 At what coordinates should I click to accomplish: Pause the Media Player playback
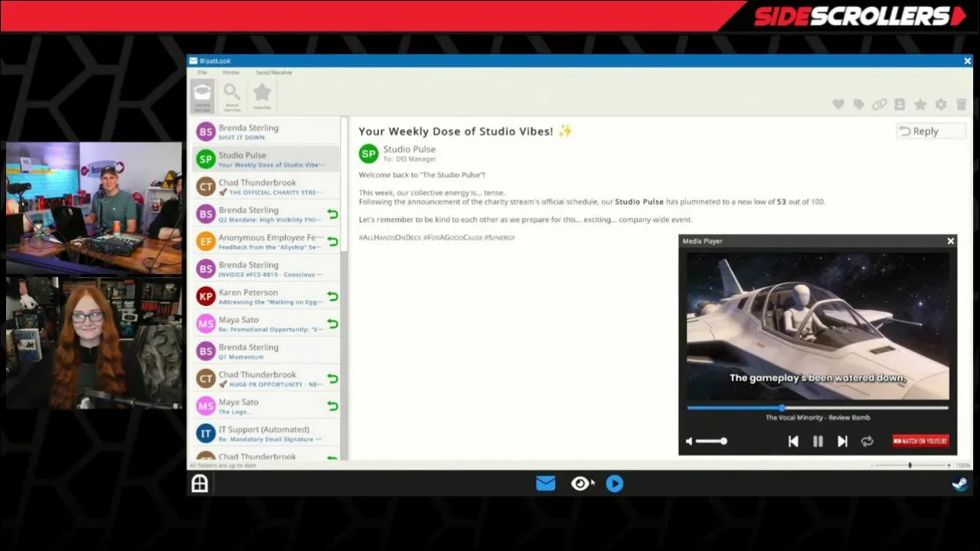point(818,442)
